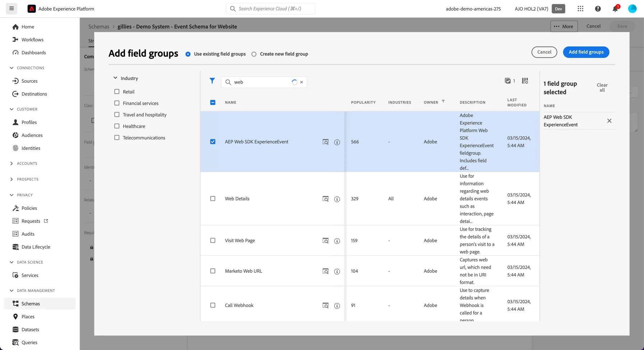
Task: Click Clear all selected field groups
Action: click(602, 88)
